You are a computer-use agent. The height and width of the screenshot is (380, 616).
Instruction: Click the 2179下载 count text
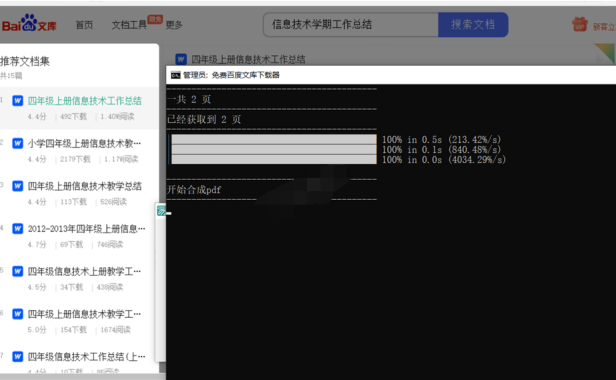(x=75, y=159)
